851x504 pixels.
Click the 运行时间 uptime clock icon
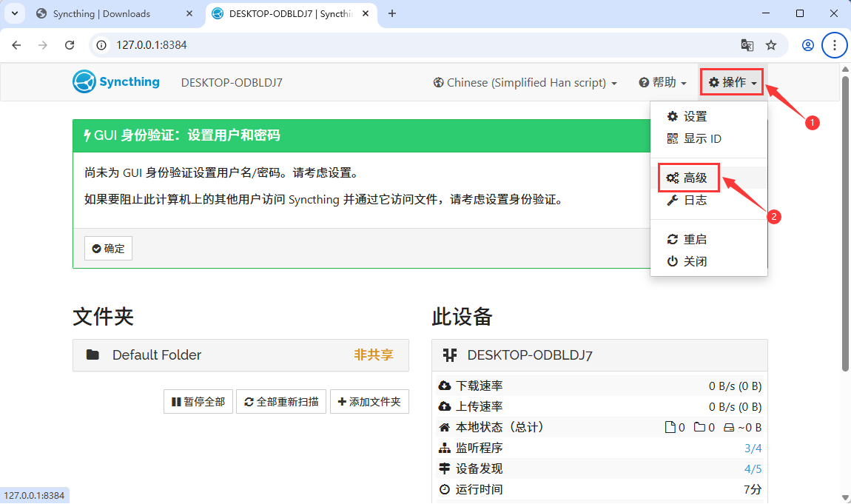(x=445, y=489)
